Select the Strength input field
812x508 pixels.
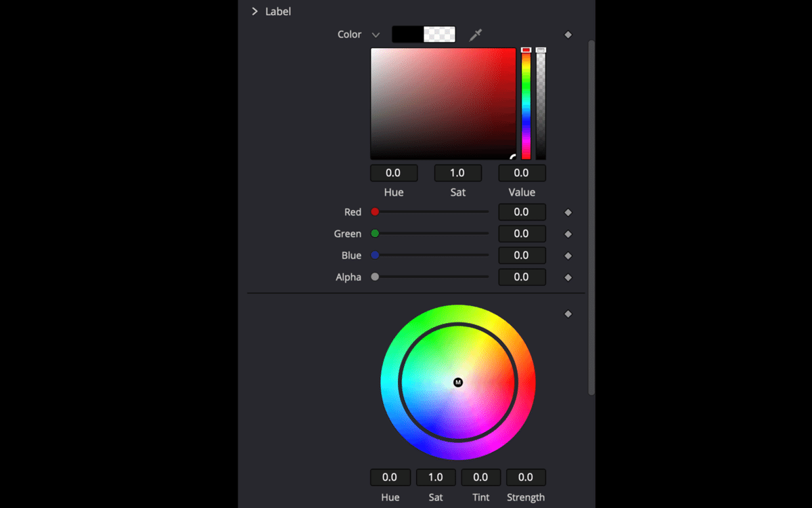point(526,477)
